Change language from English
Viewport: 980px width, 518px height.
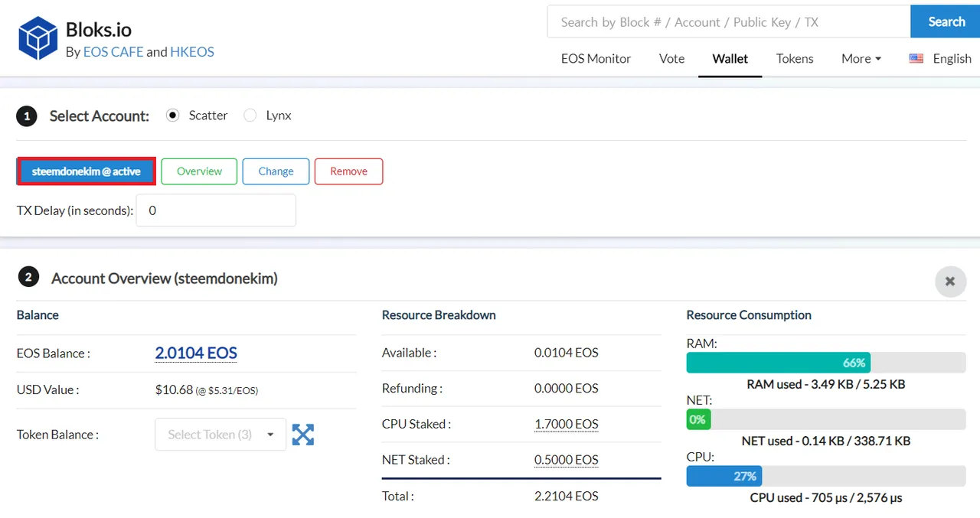tap(952, 58)
